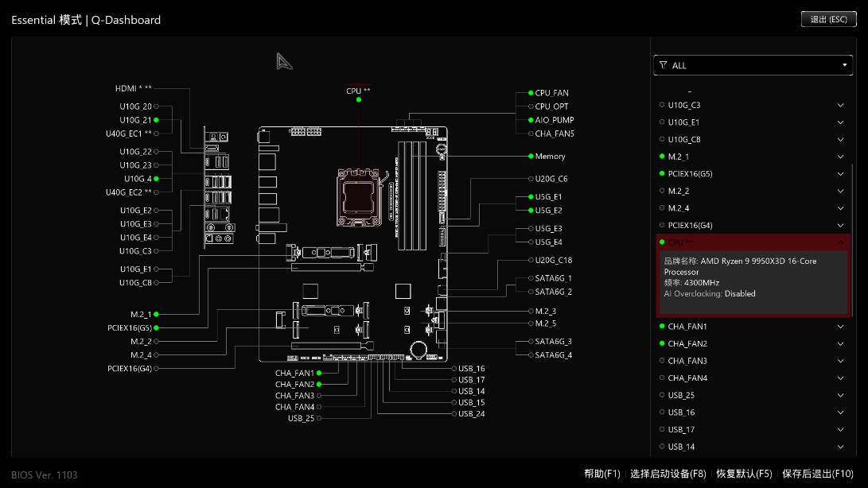Select the USB_24 header label

(472, 414)
